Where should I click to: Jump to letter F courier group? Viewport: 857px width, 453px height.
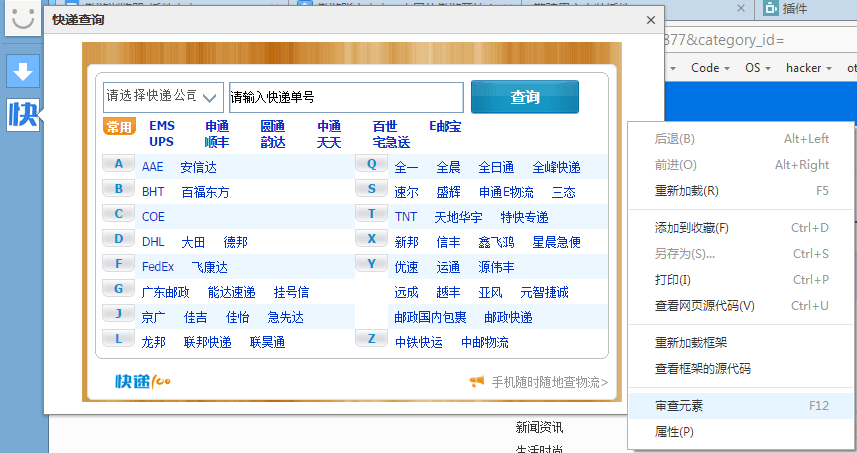pyautogui.click(x=119, y=264)
